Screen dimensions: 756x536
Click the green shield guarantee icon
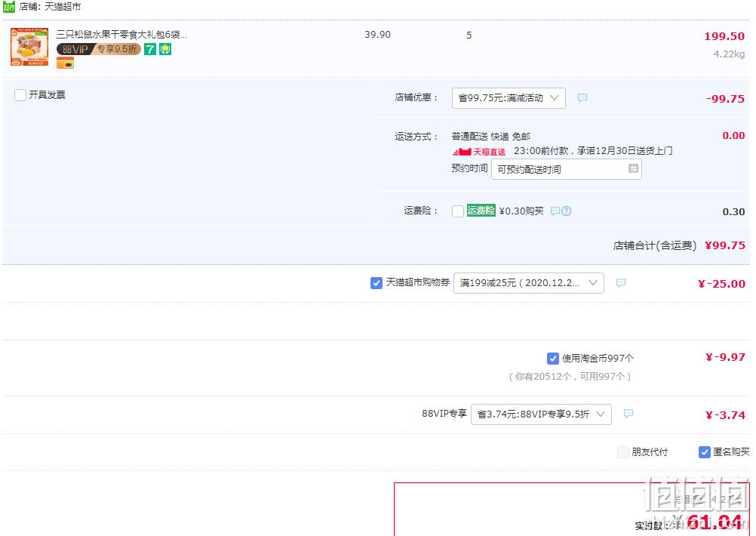(165, 49)
